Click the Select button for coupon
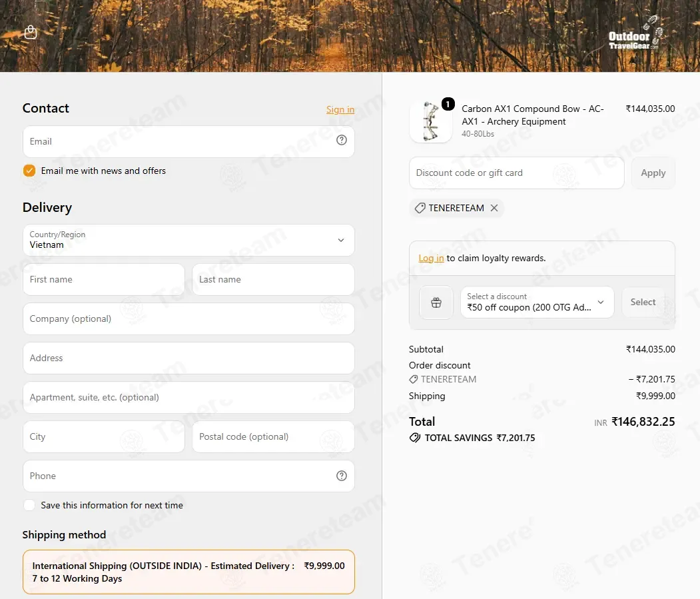This screenshot has width=700, height=599. point(643,302)
